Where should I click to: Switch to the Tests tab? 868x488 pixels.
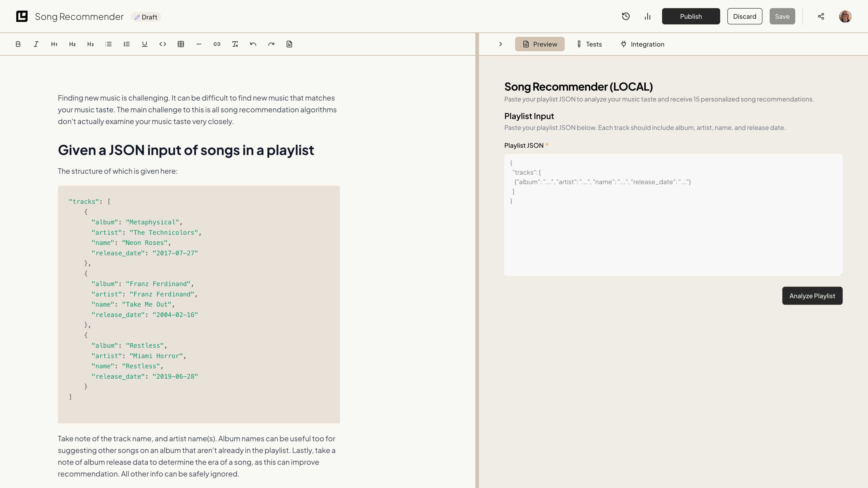click(589, 44)
